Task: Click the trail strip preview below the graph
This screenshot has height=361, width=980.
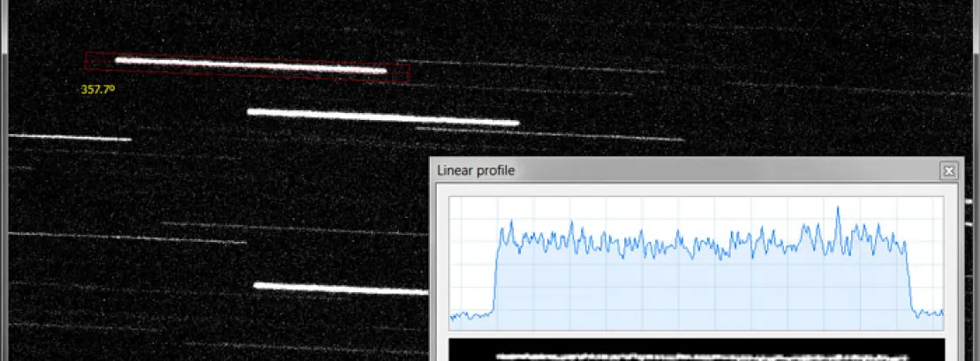Action: 696,354
